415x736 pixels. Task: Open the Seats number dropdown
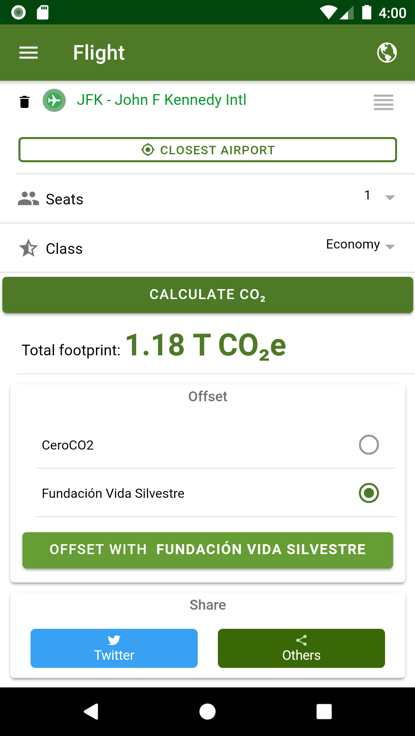[378, 196]
